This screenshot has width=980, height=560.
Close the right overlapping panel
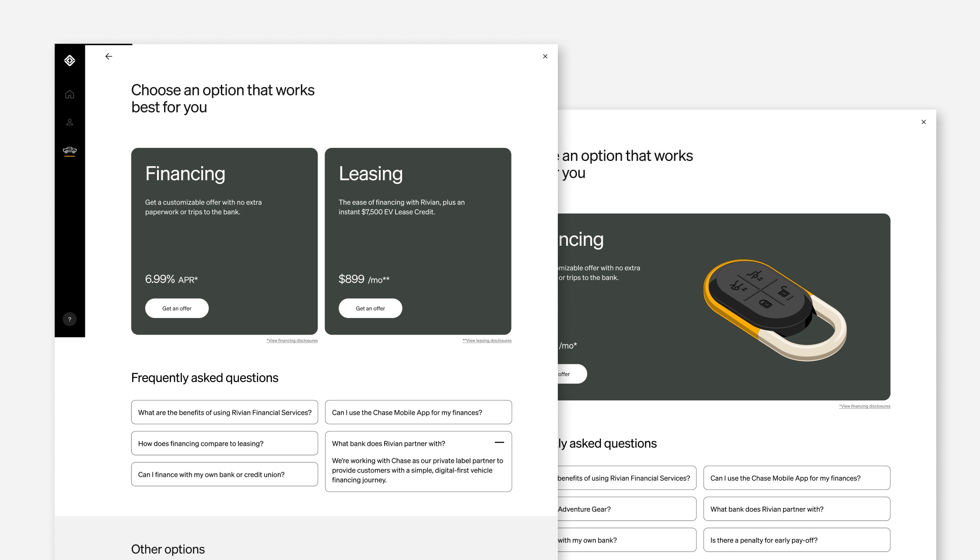[924, 122]
